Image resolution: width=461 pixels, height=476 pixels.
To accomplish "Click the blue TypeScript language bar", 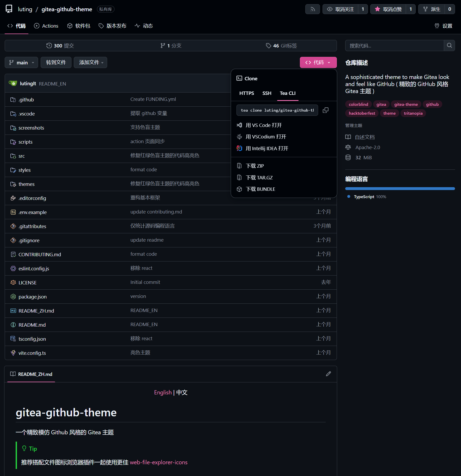I will pos(400,188).
